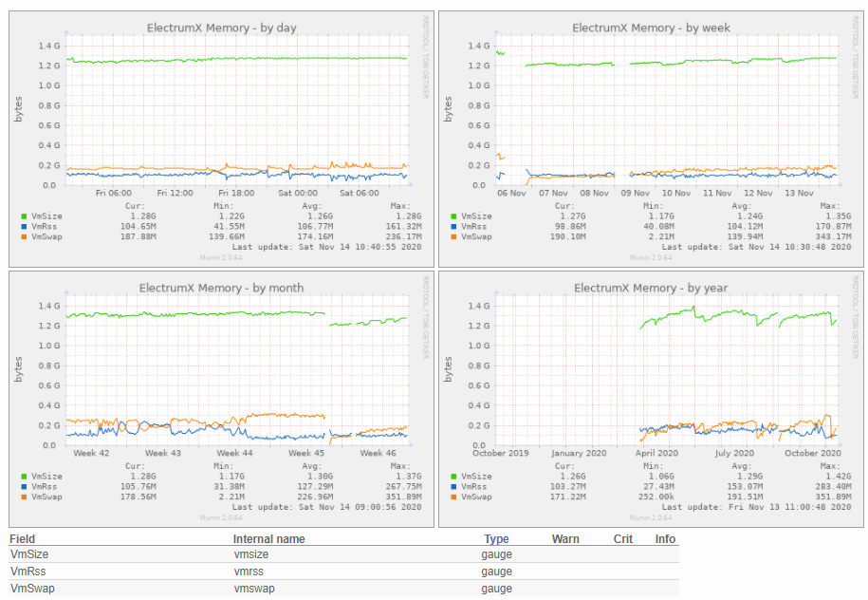Click VmSize max value 1.42G in year graph
868x600 pixels.
(x=838, y=477)
